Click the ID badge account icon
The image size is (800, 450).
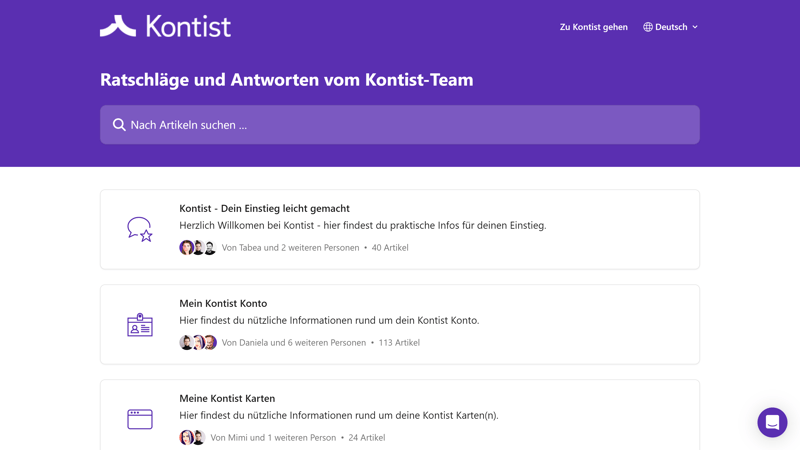point(140,324)
